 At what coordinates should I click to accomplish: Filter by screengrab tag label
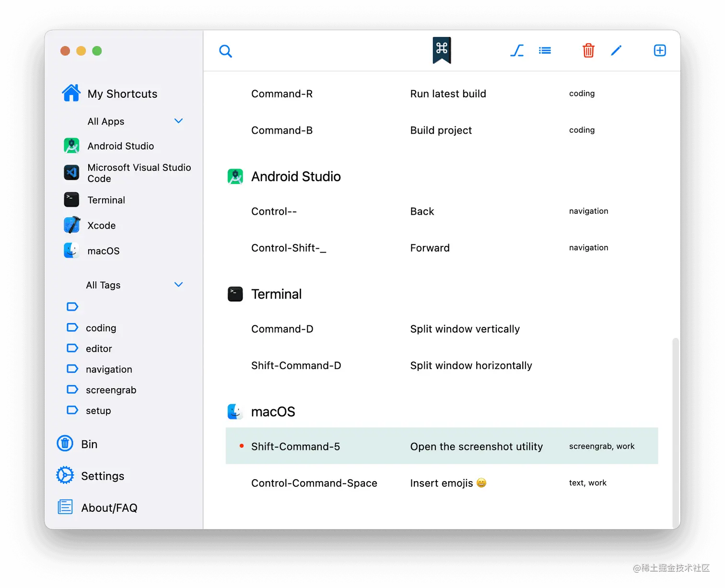(x=111, y=390)
